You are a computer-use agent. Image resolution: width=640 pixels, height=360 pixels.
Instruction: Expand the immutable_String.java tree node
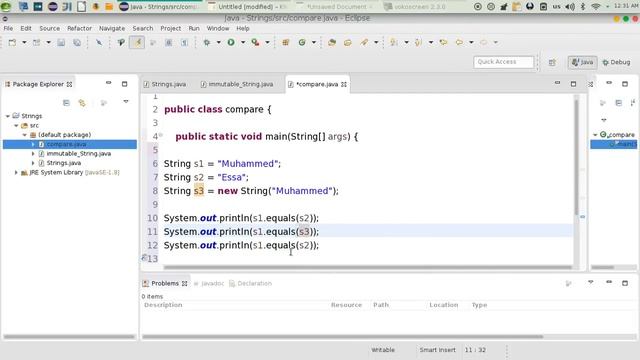tap(33, 153)
